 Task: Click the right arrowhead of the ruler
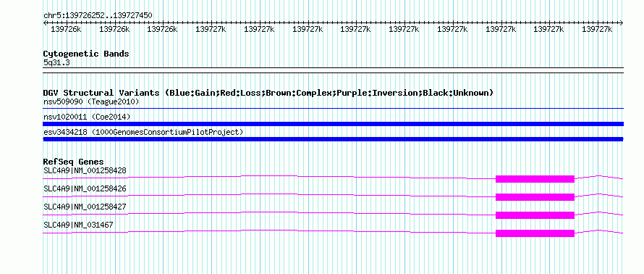click(622, 23)
